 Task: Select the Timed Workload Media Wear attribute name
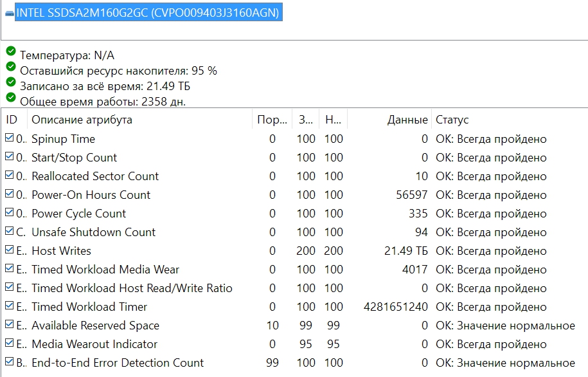tap(105, 269)
